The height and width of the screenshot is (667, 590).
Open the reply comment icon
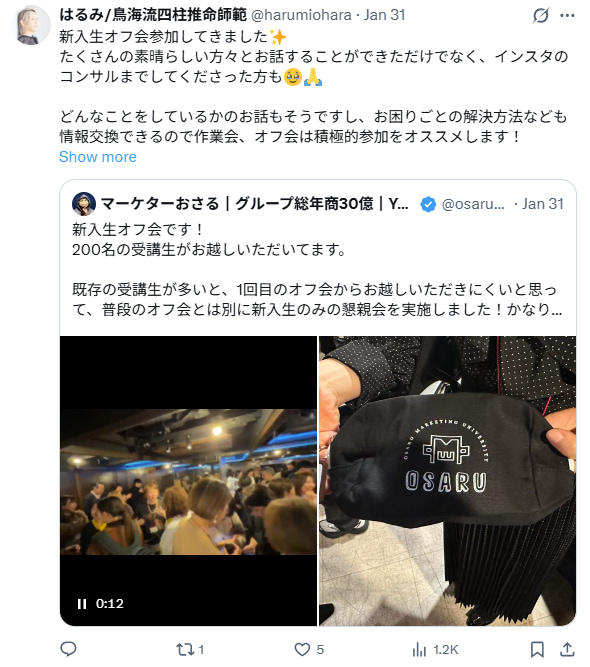(x=68, y=649)
